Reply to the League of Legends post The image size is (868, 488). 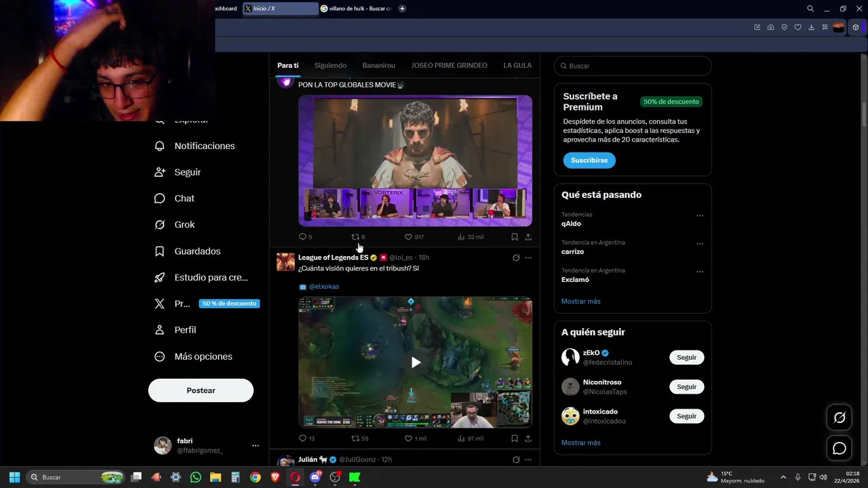click(x=307, y=439)
